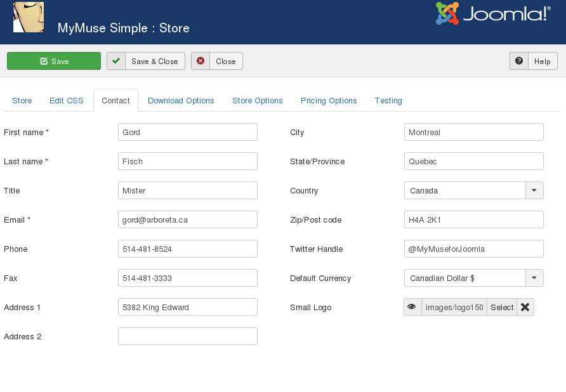Click the profile avatar image top-left
This screenshot has width=566, height=392.
click(x=29, y=17)
